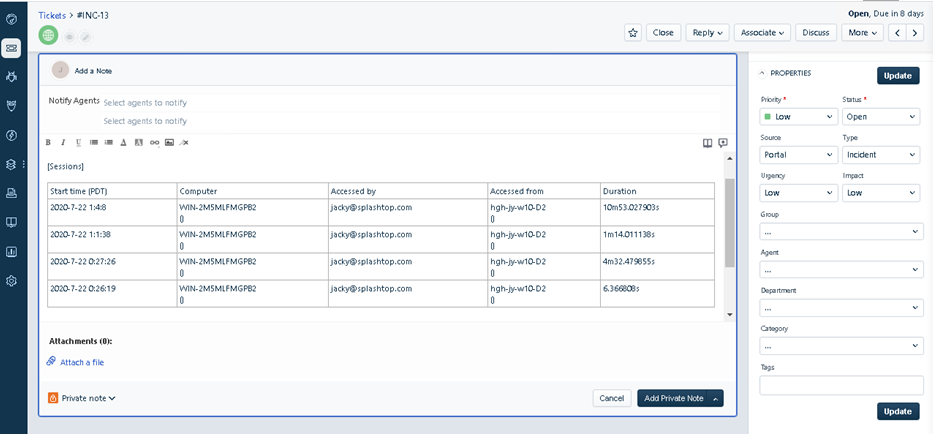Open the text color picker
This screenshot has height=435, width=933.
pos(124,143)
